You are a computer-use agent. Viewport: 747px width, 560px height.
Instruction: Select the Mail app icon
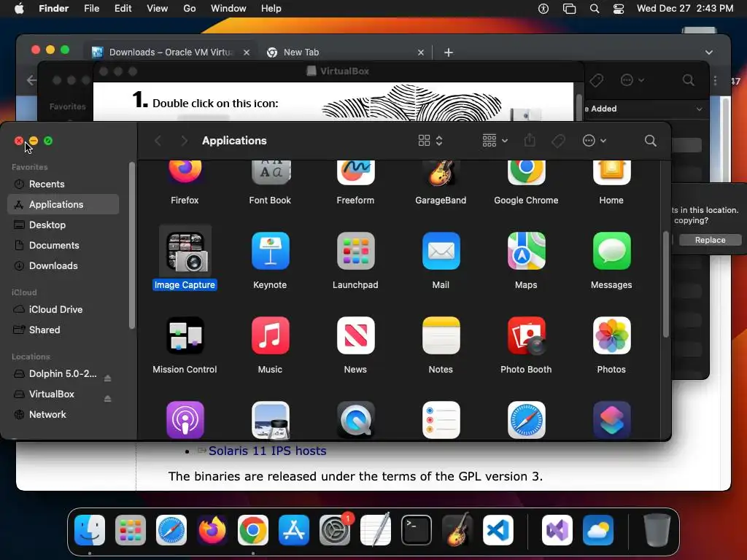click(x=441, y=251)
